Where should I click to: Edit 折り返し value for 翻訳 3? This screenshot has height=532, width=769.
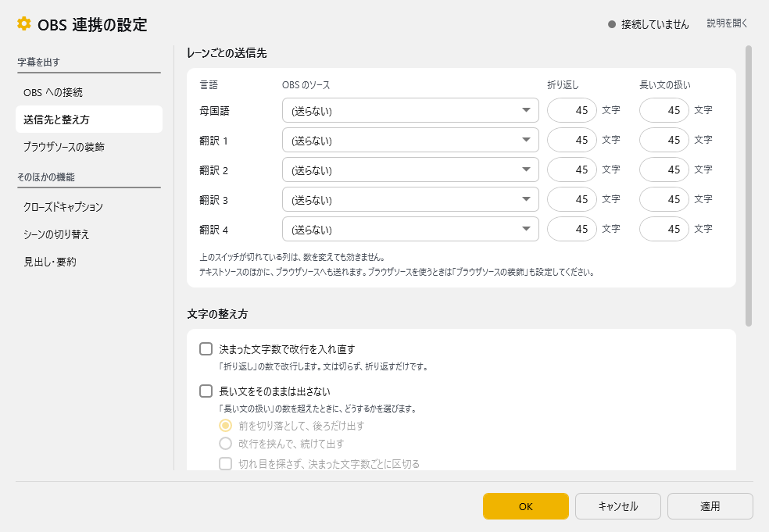(x=572, y=199)
